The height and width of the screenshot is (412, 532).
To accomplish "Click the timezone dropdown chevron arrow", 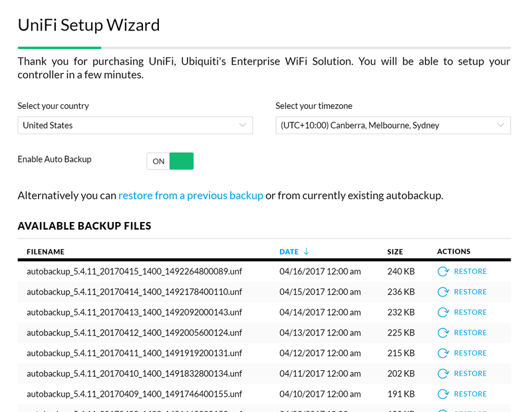I will (x=501, y=125).
